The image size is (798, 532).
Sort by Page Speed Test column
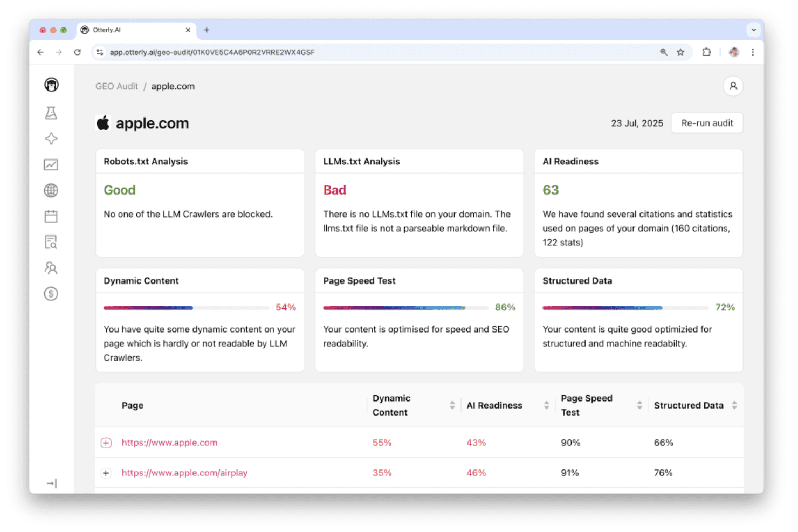[639, 405]
